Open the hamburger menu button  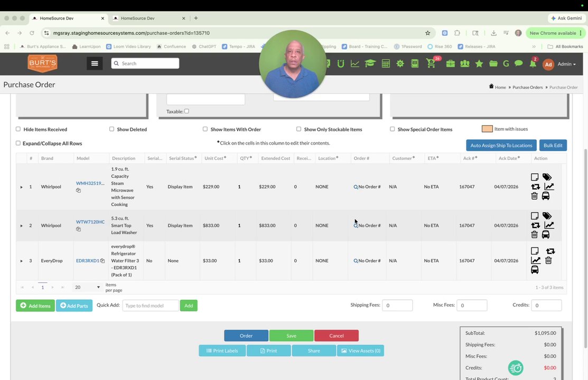(x=95, y=63)
